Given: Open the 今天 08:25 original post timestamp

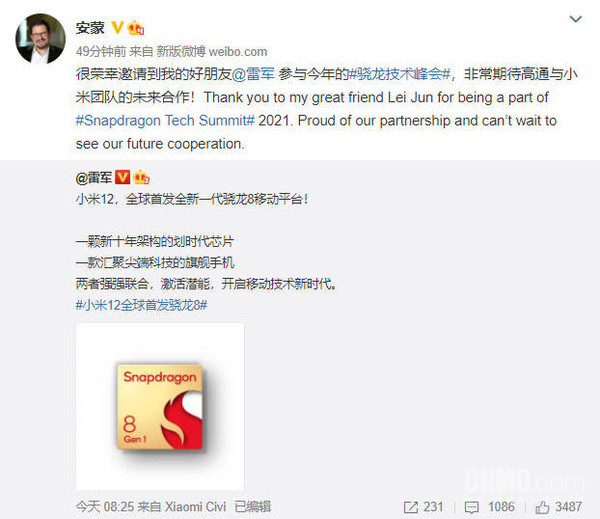Looking at the screenshot, I should click(105, 507).
